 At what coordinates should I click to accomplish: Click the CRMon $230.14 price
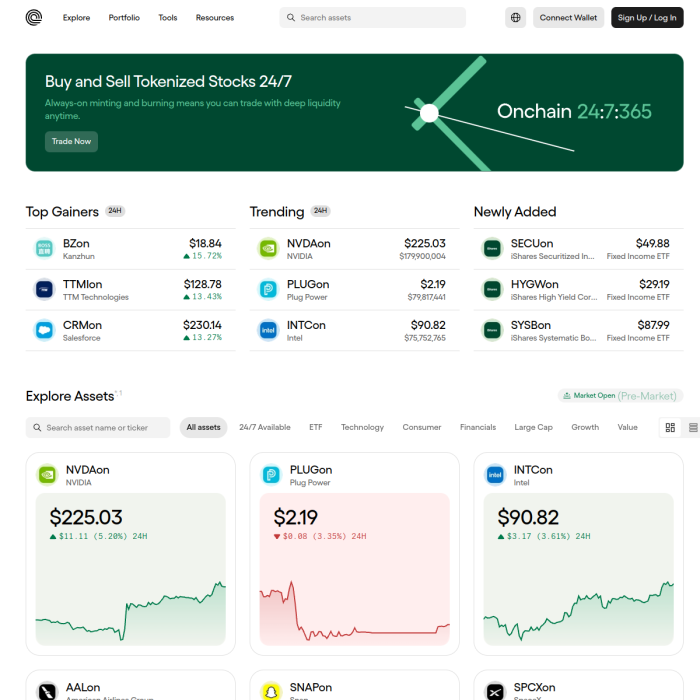(x=202, y=325)
